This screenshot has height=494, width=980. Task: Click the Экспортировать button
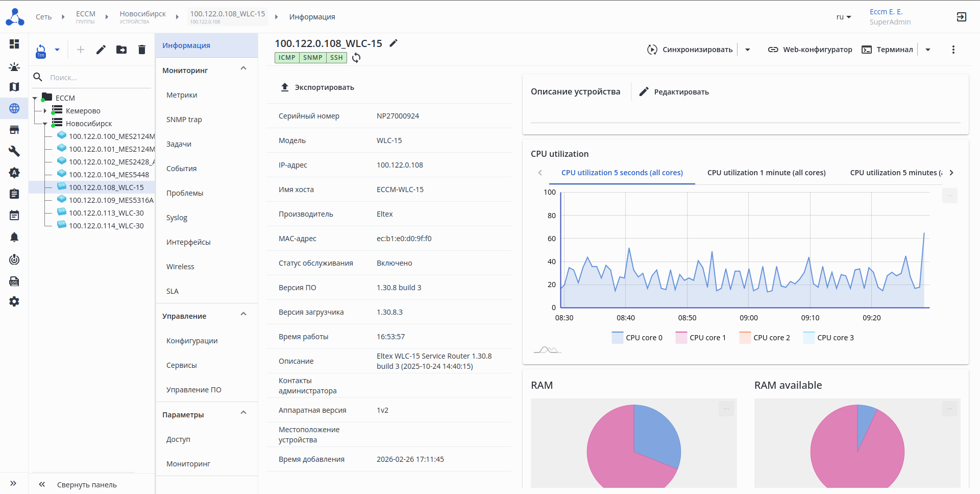coord(317,87)
